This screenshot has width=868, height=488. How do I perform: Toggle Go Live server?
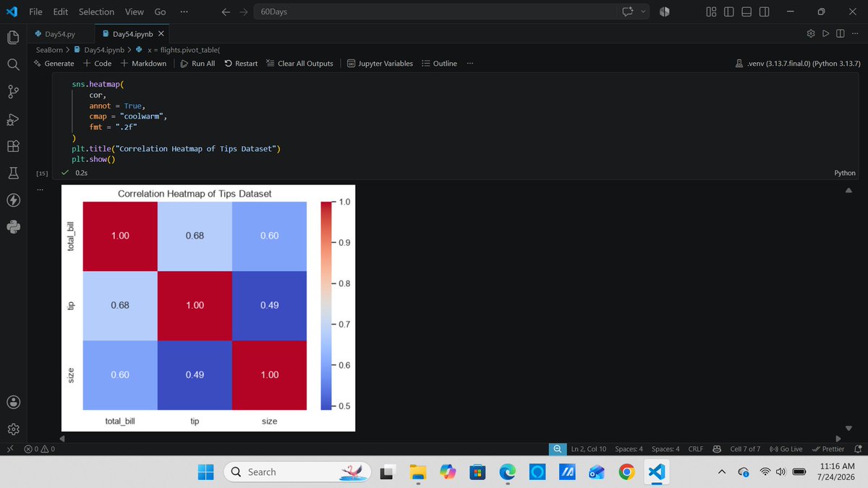tap(786, 449)
